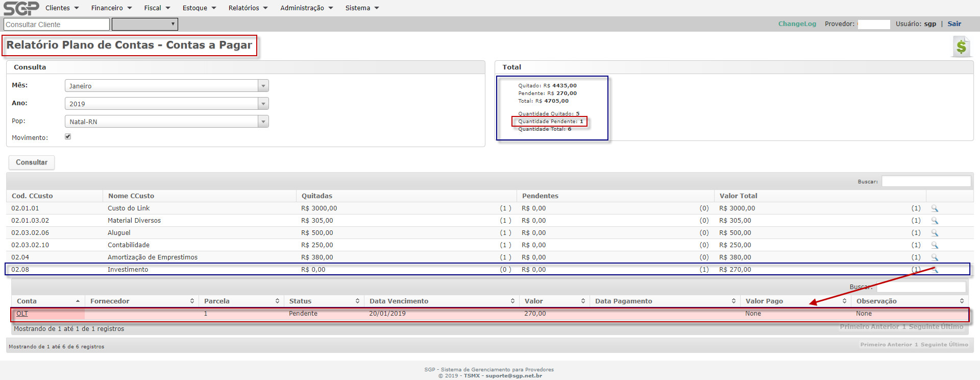Click the magnifier icon for Custo do Link row
This screenshot has height=380, width=980.
[935, 208]
